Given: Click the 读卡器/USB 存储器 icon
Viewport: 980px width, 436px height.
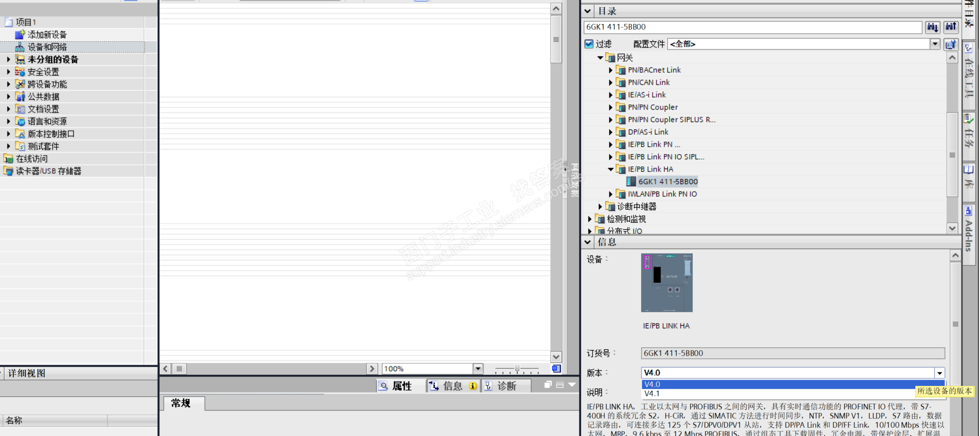Looking at the screenshot, I should tap(8, 171).
